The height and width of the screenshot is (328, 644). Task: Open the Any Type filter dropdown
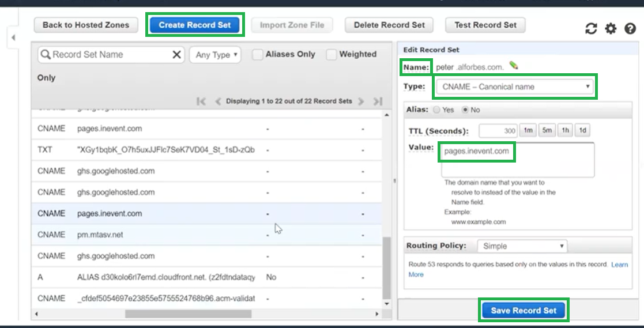click(215, 55)
